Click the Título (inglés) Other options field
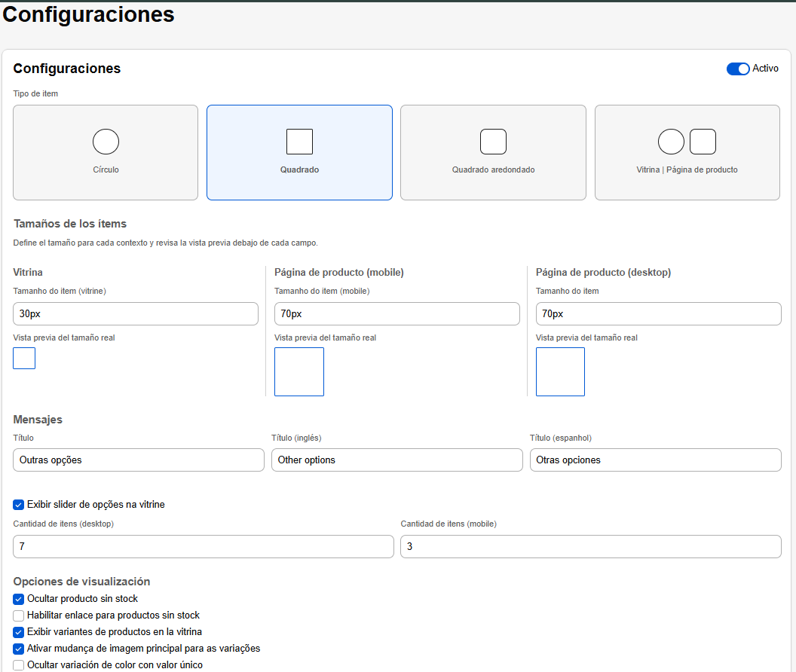 [x=397, y=460]
